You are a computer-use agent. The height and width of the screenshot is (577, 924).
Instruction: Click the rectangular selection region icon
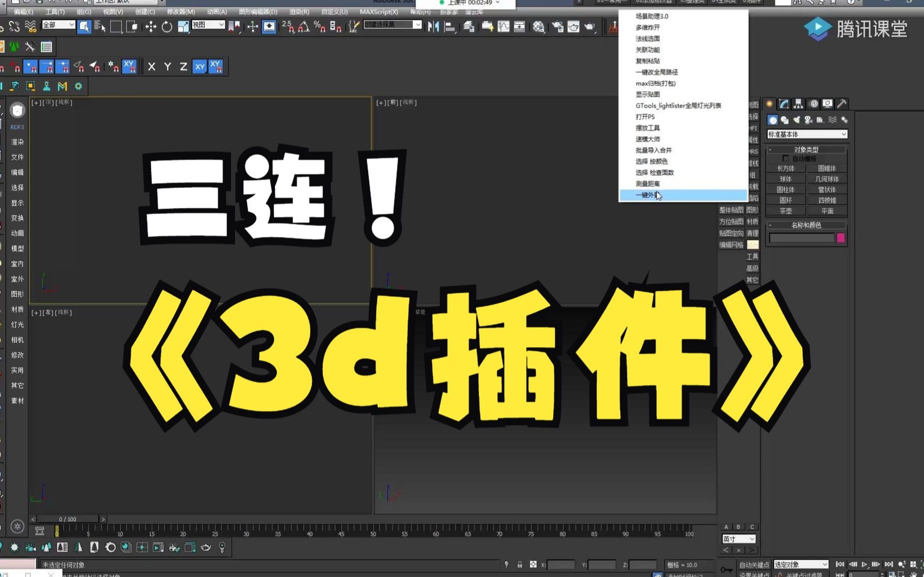[x=116, y=27]
